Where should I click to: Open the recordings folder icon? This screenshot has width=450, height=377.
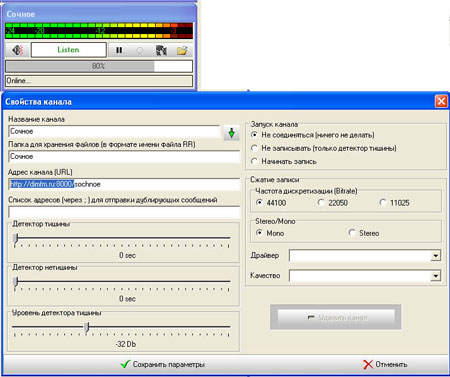point(182,51)
